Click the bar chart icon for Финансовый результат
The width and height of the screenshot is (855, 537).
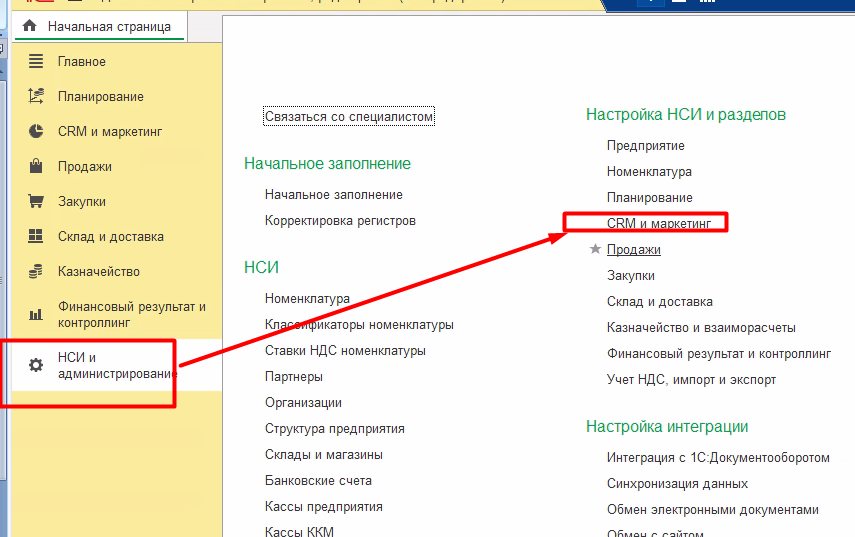pos(36,314)
